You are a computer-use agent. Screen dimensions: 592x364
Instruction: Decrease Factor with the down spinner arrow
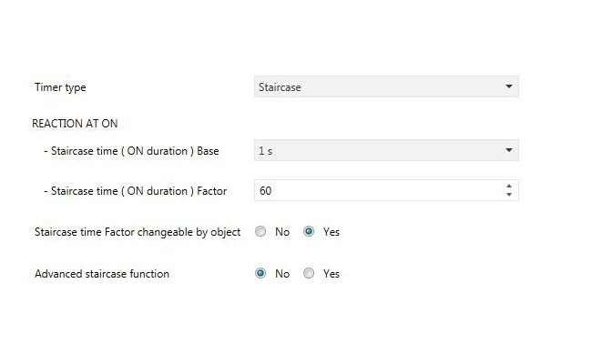(x=508, y=195)
